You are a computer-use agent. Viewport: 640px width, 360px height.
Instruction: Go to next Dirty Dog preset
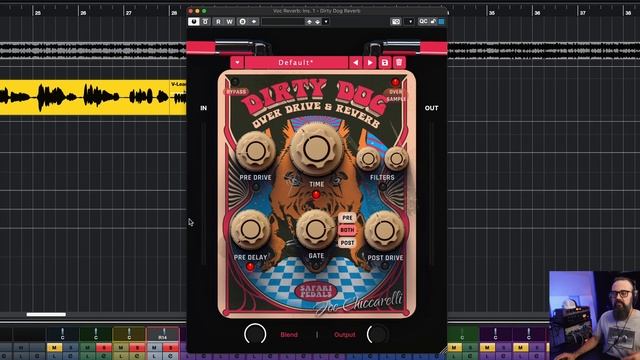tap(370, 62)
